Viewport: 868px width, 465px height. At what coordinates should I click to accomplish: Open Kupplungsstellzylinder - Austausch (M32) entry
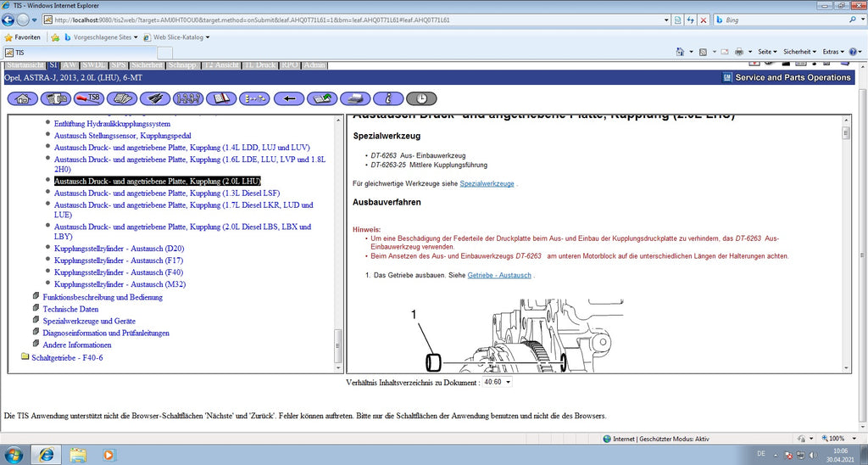(120, 284)
